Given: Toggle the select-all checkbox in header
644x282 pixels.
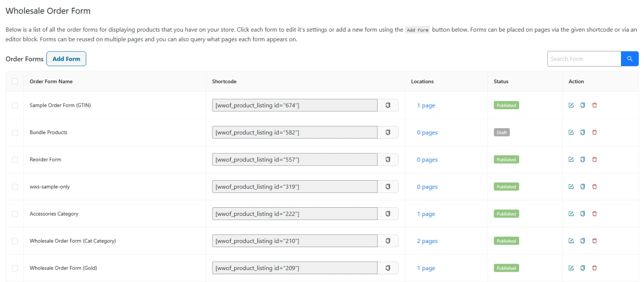Looking at the screenshot, I should pos(15,81).
